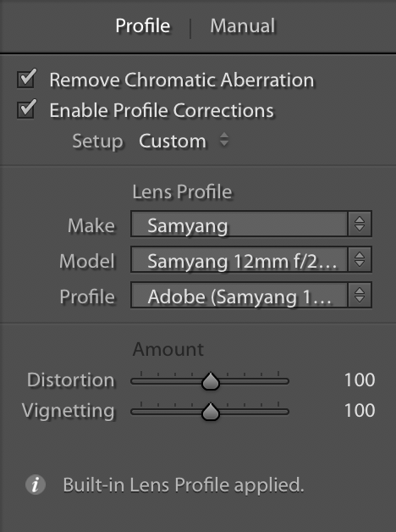Click the info icon beside Built-in Lens Profile
Viewport: 396px width, 532px height.
click(x=36, y=485)
